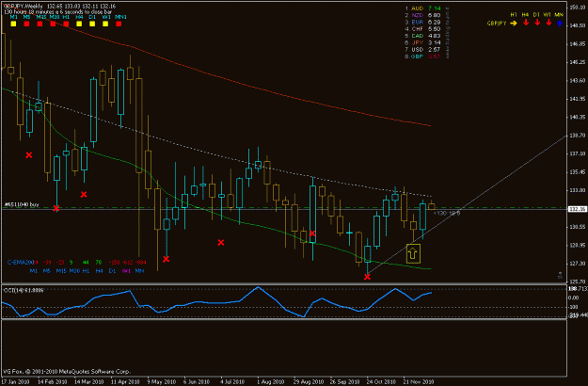Click the red down arrow under D1 trend label
Screen dimensions: 588x386
[x=537, y=23]
